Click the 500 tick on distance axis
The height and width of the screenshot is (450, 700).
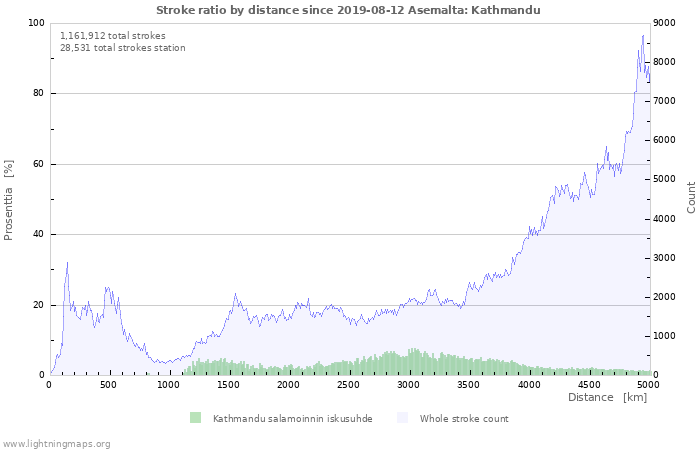[109, 384]
